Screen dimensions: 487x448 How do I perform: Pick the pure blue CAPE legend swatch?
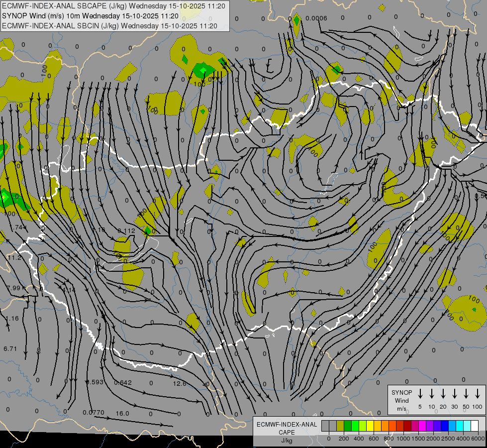click(445, 426)
